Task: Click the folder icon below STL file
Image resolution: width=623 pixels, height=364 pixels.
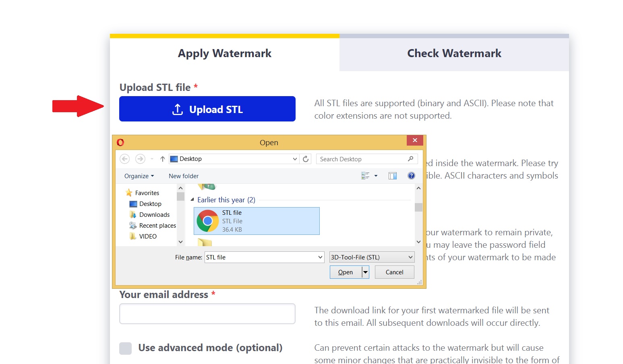Action: tap(205, 242)
